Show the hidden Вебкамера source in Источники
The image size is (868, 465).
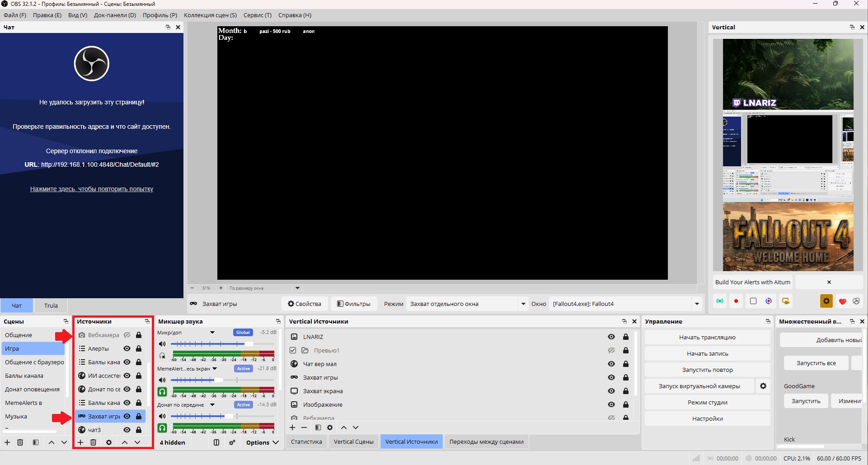coord(127,335)
